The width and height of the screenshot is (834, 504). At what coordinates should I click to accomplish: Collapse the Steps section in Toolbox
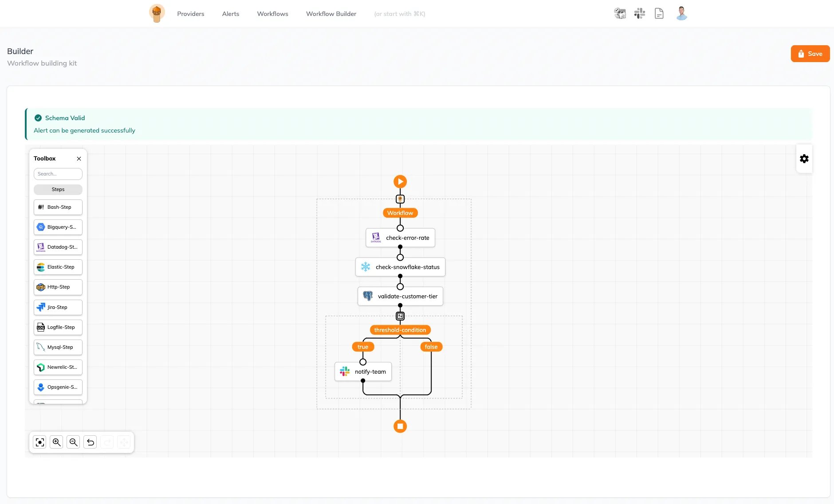(x=58, y=190)
